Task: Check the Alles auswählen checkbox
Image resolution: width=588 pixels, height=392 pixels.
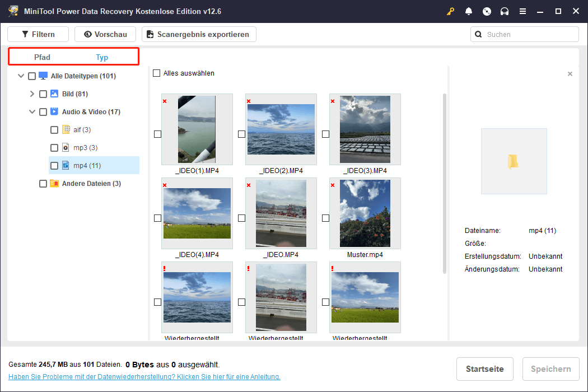Action: coord(157,73)
